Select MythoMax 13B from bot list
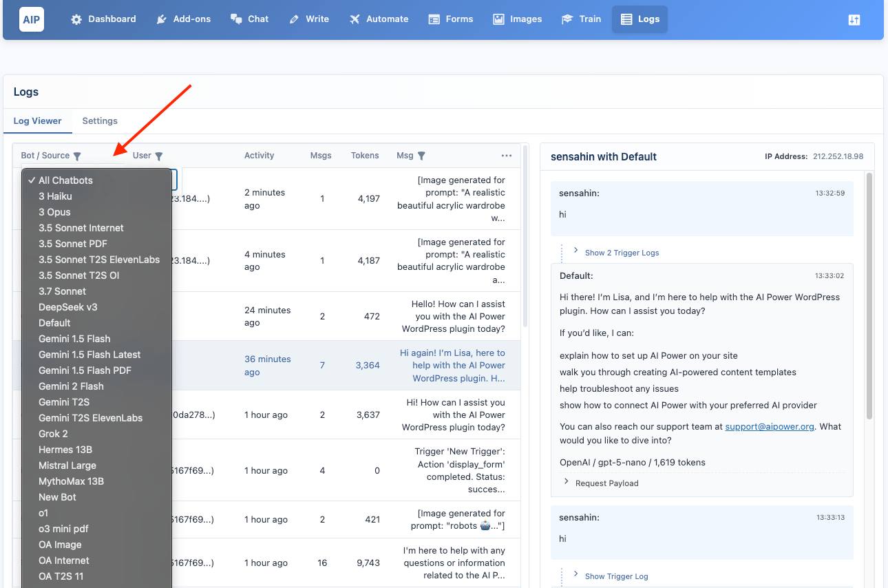This screenshot has height=588, width=888. pyautogui.click(x=96, y=481)
